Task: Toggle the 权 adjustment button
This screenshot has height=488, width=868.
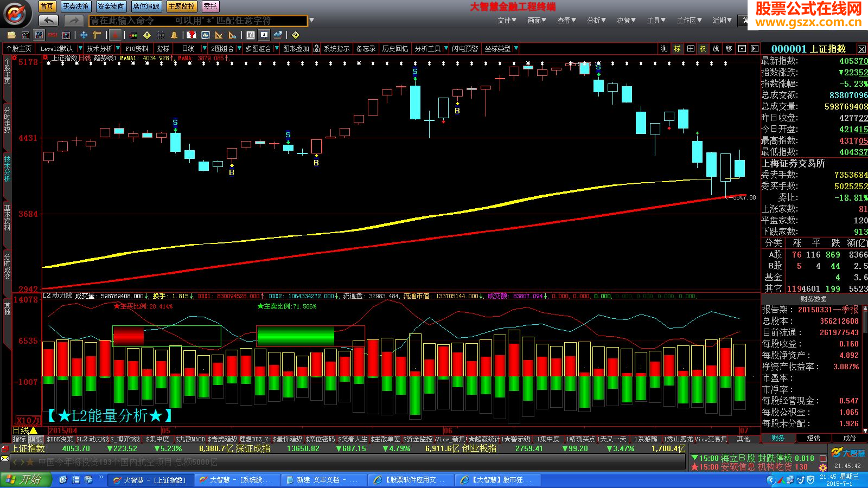Action: (703, 49)
